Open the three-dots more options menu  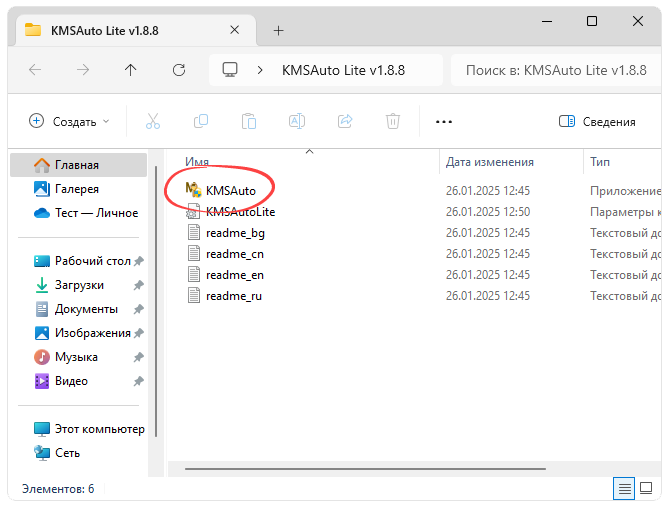click(x=444, y=121)
